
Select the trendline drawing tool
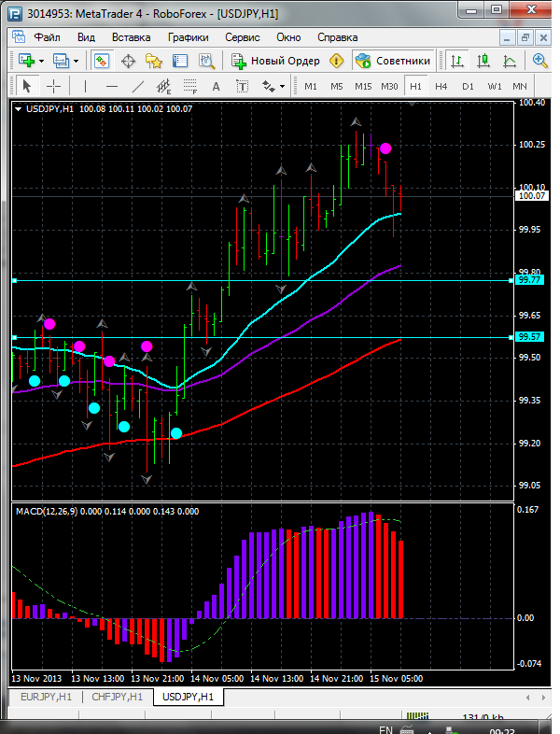(x=137, y=86)
